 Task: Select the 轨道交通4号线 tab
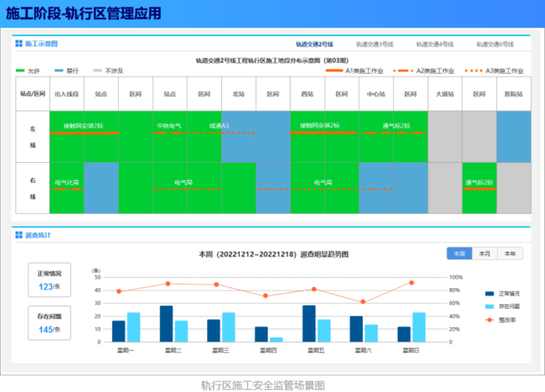click(435, 44)
